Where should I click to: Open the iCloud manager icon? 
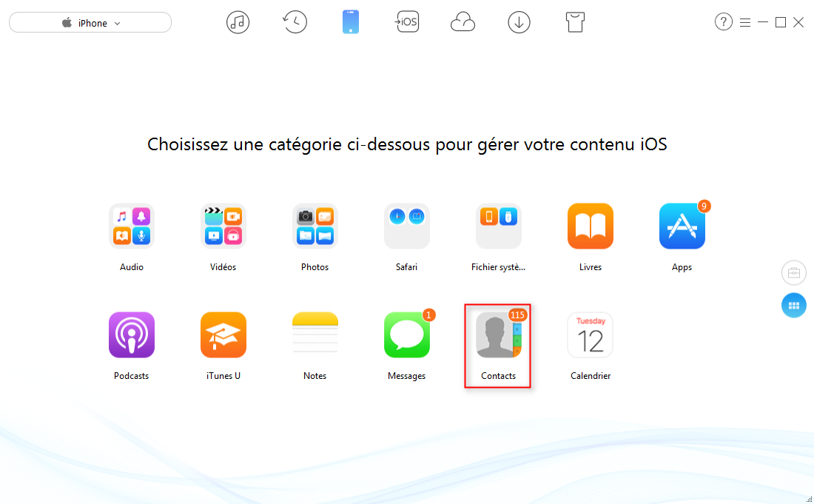(x=462, y=22)
